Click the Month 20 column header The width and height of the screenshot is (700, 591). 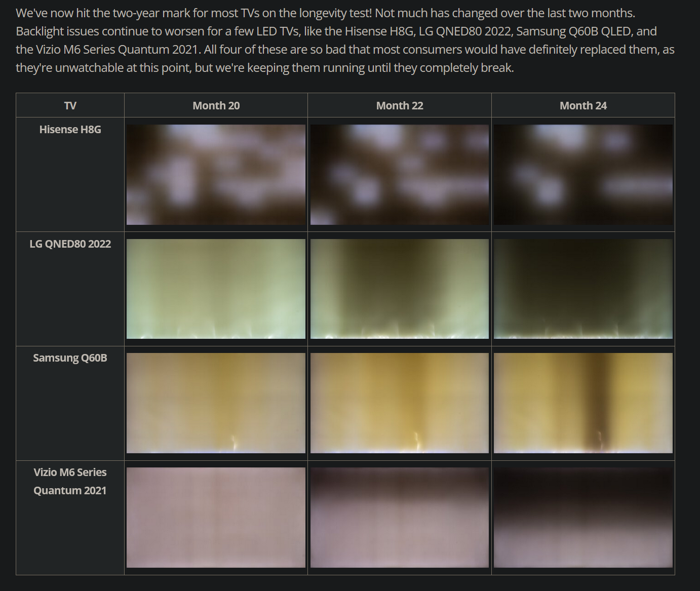216,106
